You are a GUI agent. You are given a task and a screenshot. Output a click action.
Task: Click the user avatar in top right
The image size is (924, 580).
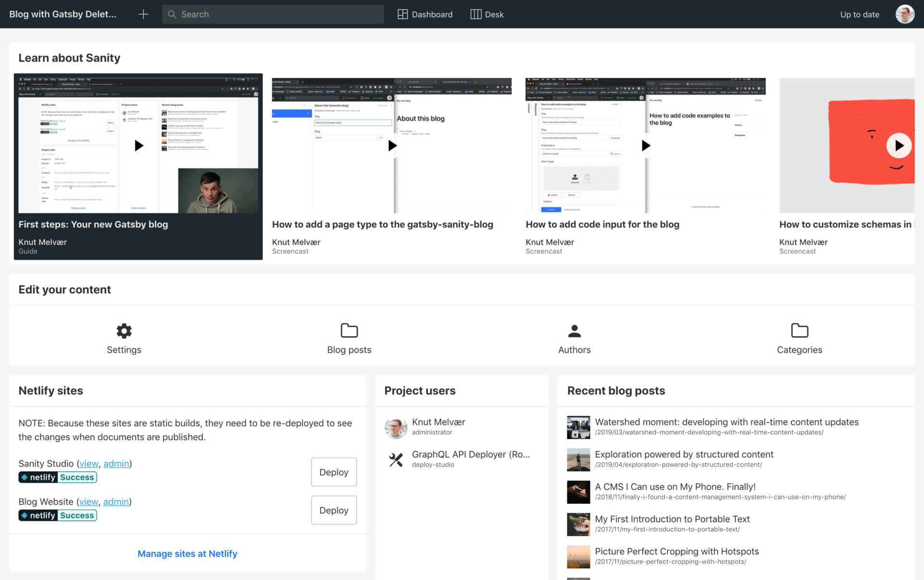tap(905, 14)
